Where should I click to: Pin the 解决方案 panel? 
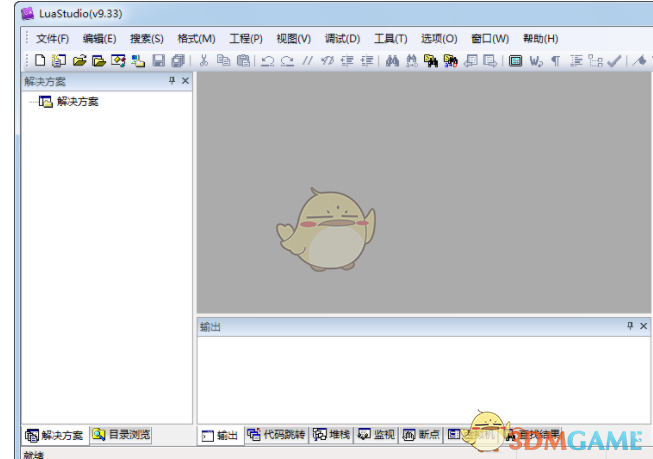pos(172,80)
